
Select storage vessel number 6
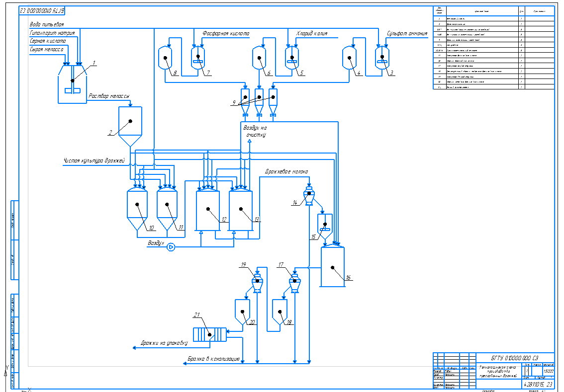click(x=259, y=57)
